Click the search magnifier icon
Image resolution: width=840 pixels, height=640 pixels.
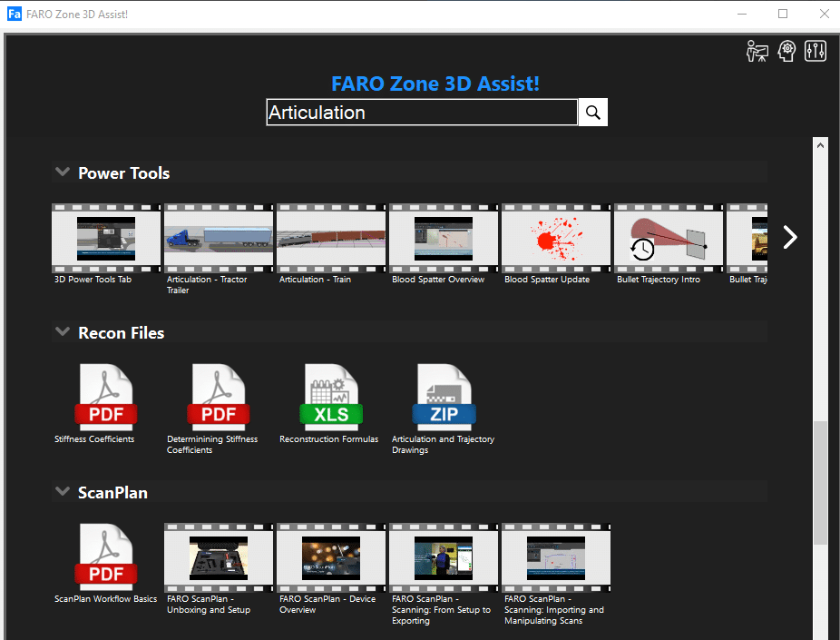pyautogui.click(x=592, y=112)
